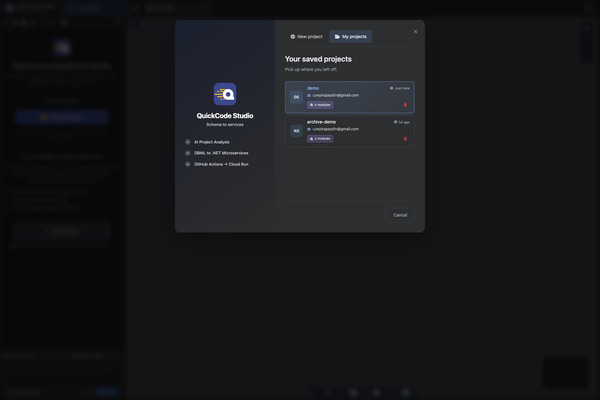Click the 'Schema to services' subtitle

(225, 125)
